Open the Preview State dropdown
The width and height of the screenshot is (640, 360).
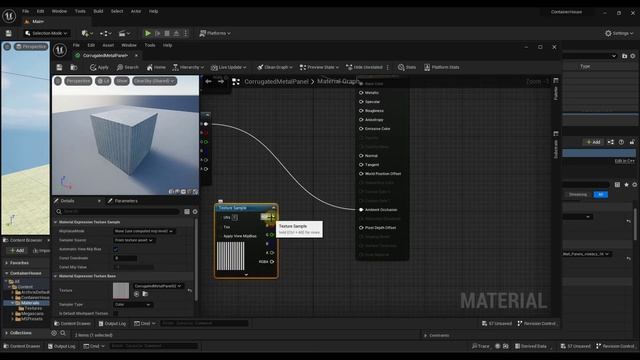(x=319, y=67)
